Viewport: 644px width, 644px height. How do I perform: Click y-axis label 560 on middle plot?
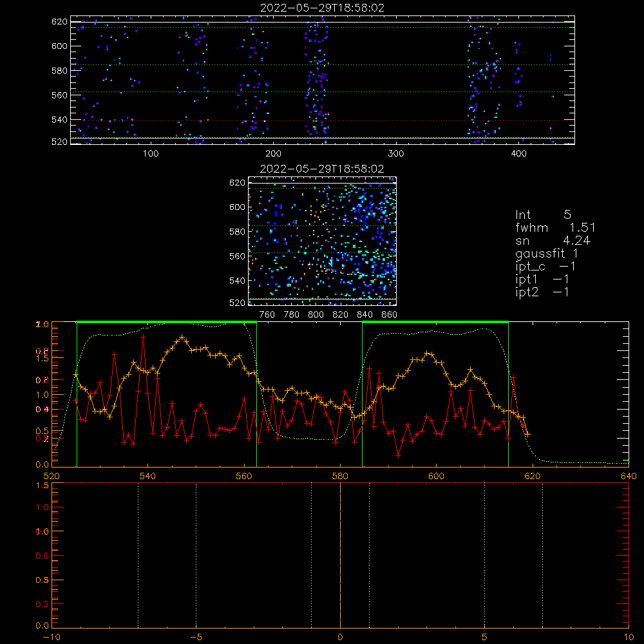237,256
